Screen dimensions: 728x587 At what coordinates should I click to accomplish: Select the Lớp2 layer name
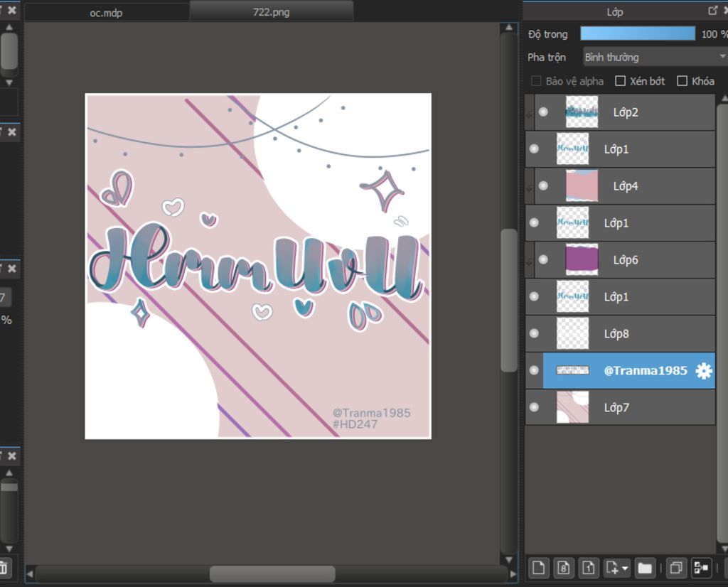coord(626,112)
